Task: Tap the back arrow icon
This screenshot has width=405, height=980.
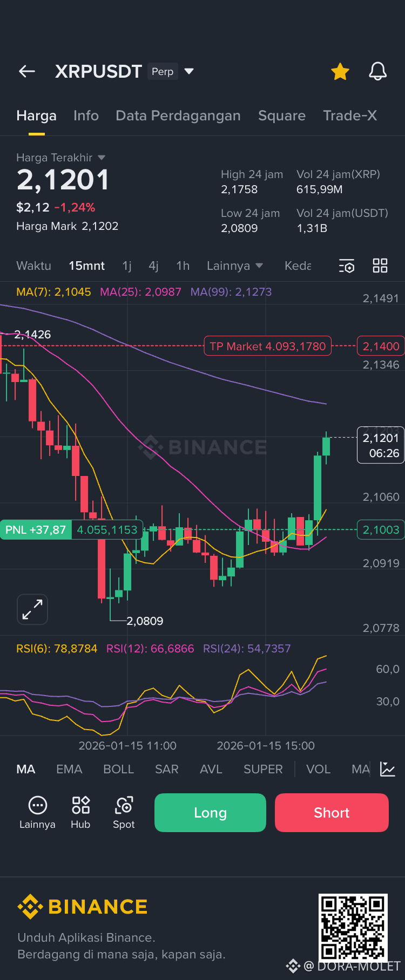Action: point(27,71)
